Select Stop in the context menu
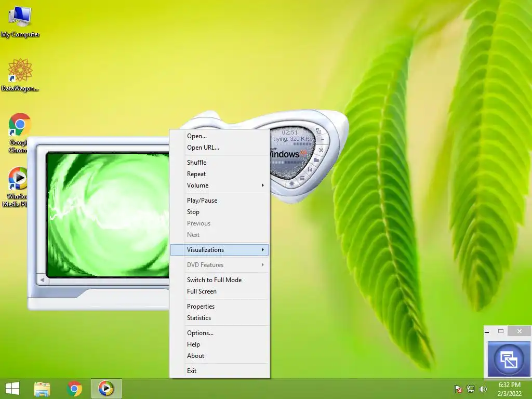 [220, 212]
